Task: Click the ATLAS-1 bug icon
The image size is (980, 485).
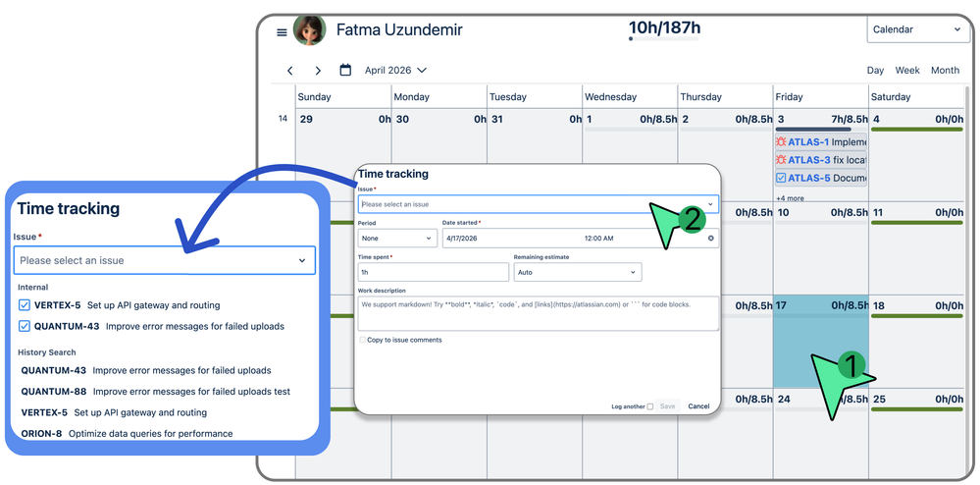Action: pos(781,142)
